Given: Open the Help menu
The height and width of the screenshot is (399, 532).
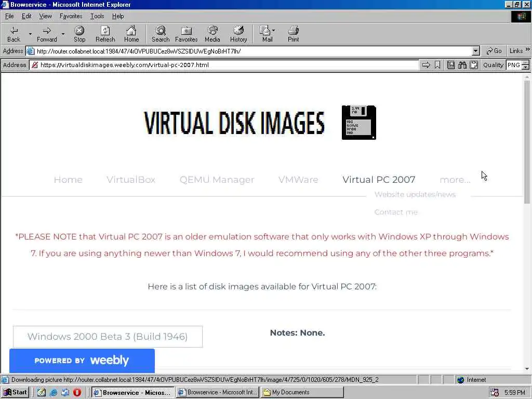Looking at the screenshot, I should [118, 16].
